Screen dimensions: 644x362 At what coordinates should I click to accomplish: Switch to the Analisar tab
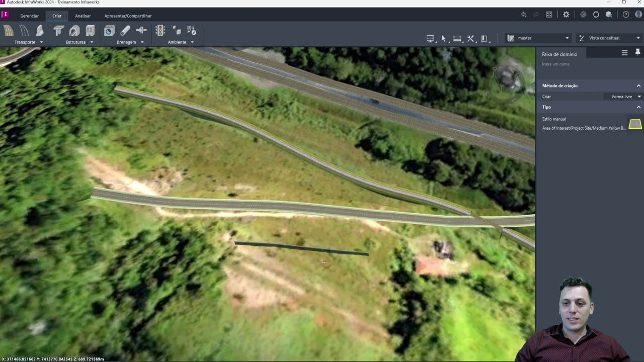coord(83,16)
